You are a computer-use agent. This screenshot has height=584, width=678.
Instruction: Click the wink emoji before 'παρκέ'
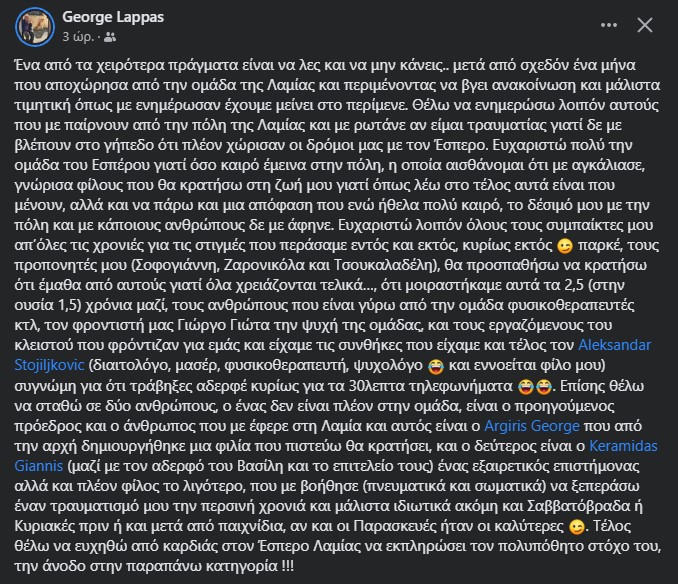point(565,246)
